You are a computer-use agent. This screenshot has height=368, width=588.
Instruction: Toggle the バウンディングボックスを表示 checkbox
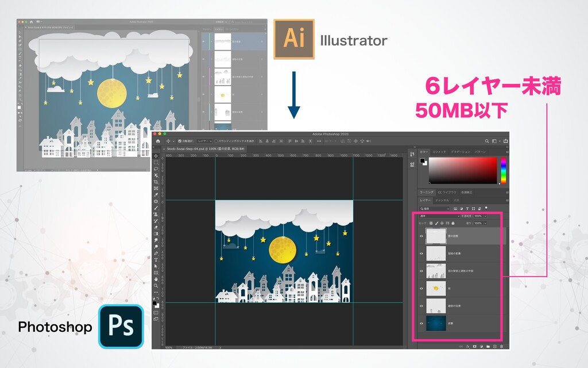[x=216, y=141]
